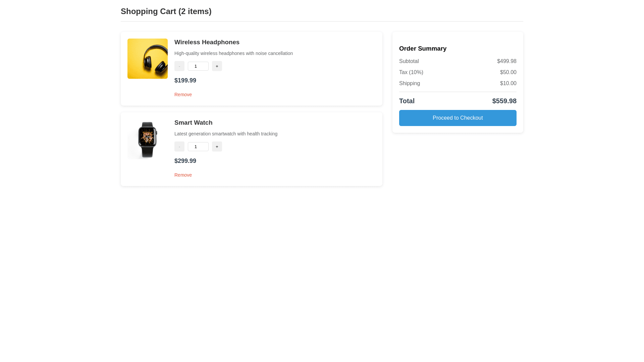Screen dimensions: 644x362
Task: Remove Smart Watch from cart
Action: (183, 175)
